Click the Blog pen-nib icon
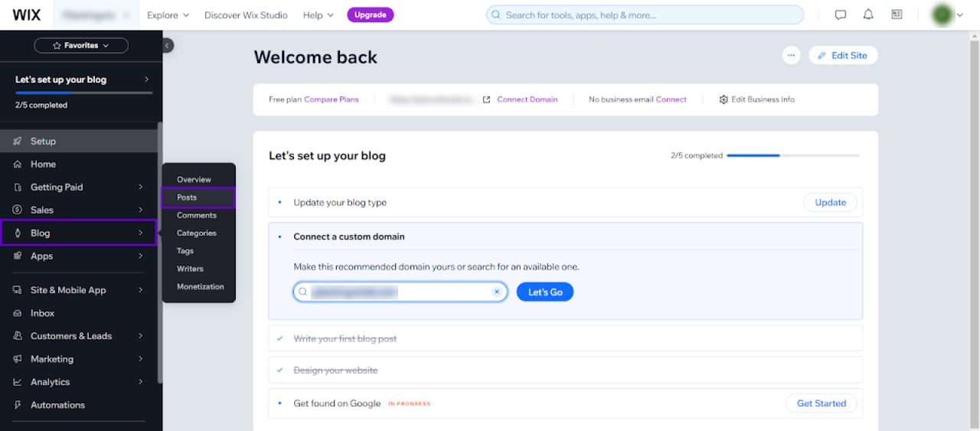The height and width of the screenshot is (431, 980). 17,233
